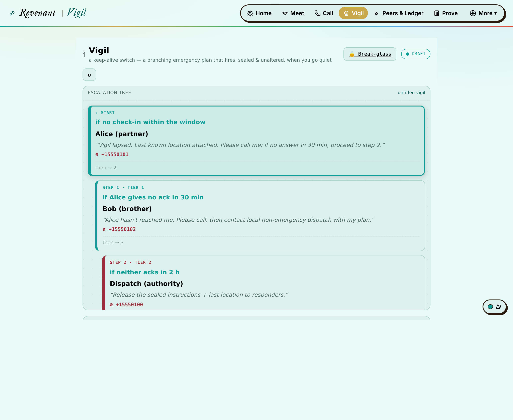Go to the Meet page

[293, 13]
